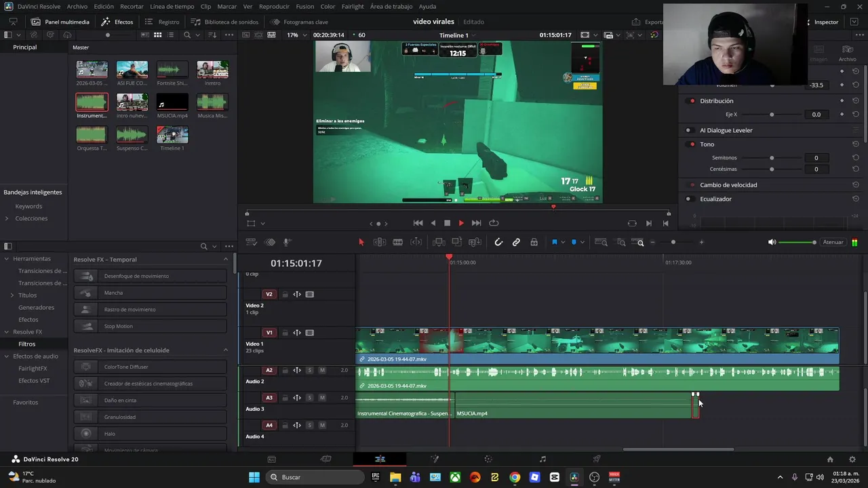Open the marker color dropdown arrow
This screenshot has width=868, height=488.
pos(583,243)
